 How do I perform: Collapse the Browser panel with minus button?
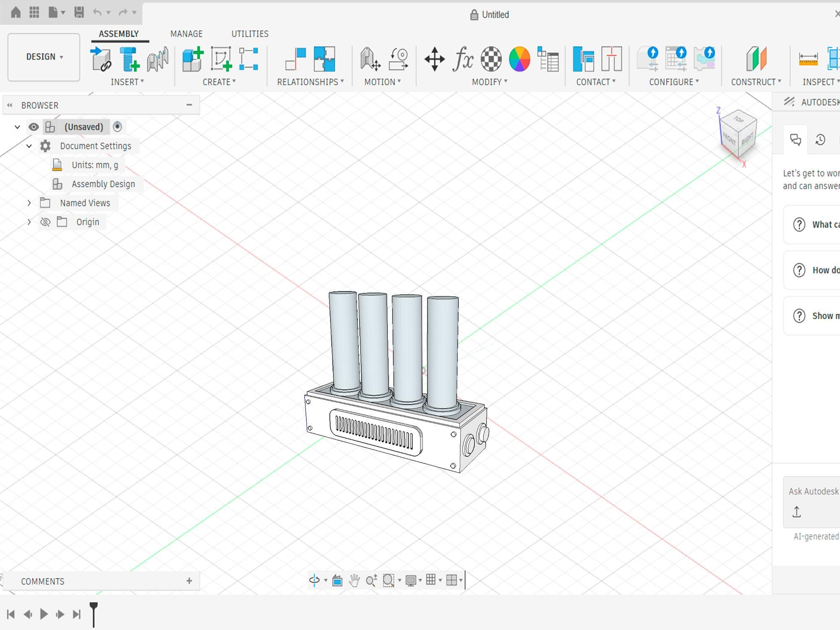pyautogui.click(x=189, y=105)
